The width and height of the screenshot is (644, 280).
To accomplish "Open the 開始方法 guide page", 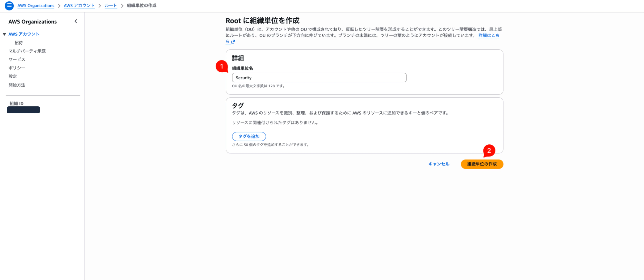I will [17, 85].
